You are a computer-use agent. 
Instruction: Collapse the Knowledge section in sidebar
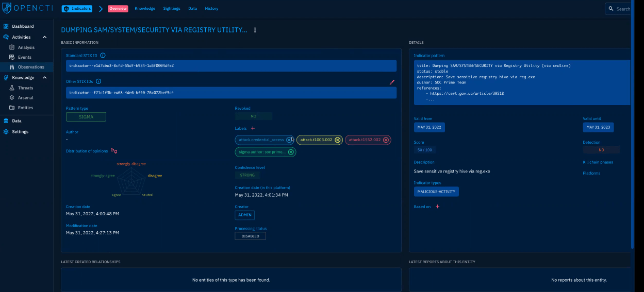click(x=45, y=78)
